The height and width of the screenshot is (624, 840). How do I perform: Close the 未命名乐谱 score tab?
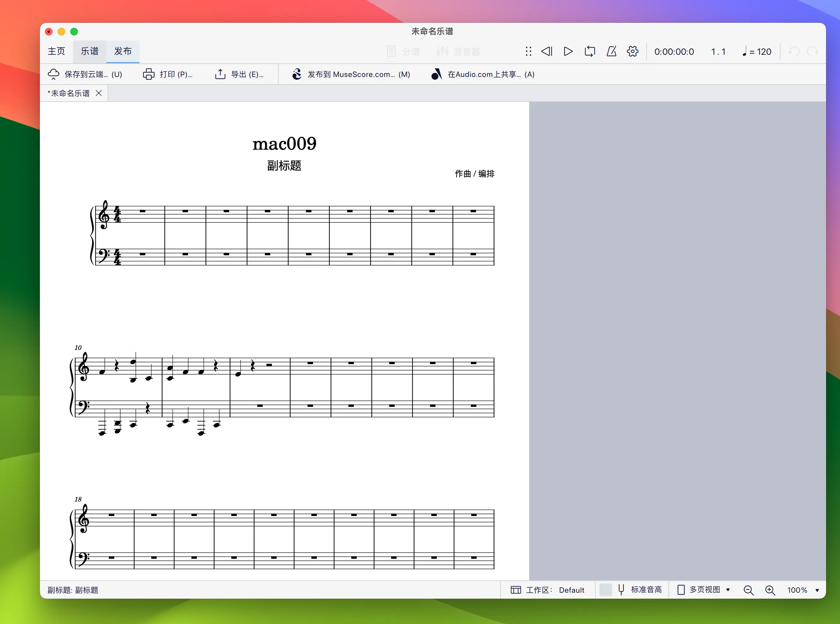[99, 93]
